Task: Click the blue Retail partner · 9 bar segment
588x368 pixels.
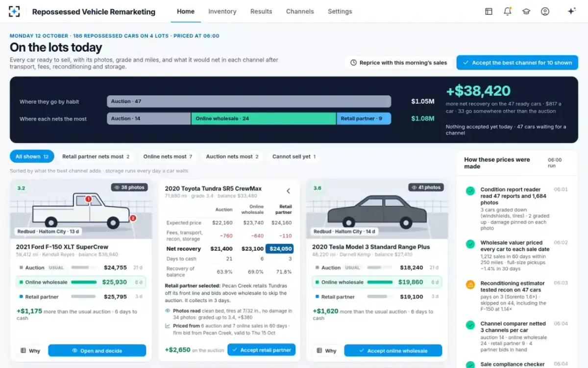Action: (x=364, y=118)
